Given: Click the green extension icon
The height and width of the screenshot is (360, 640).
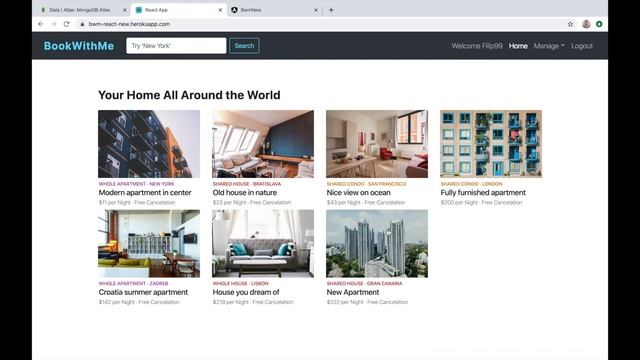Looking at the screenshot, I should (x=599, y=24).
